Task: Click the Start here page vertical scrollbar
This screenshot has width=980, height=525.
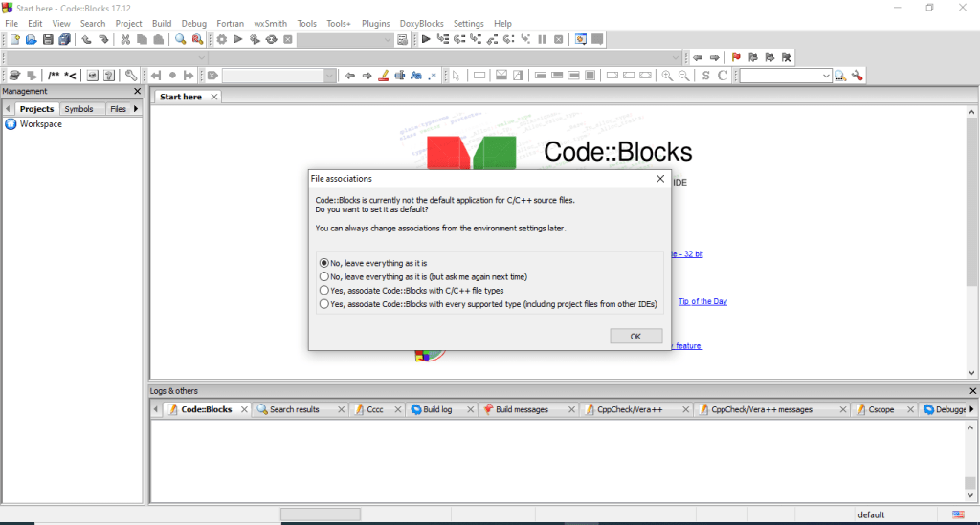Action: pyautogui.click(x=971, y=239)
